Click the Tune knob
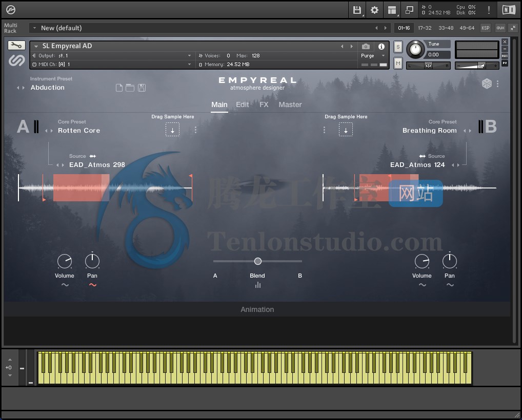The height and width of the screenshot is (420, 522). point(415,50)
